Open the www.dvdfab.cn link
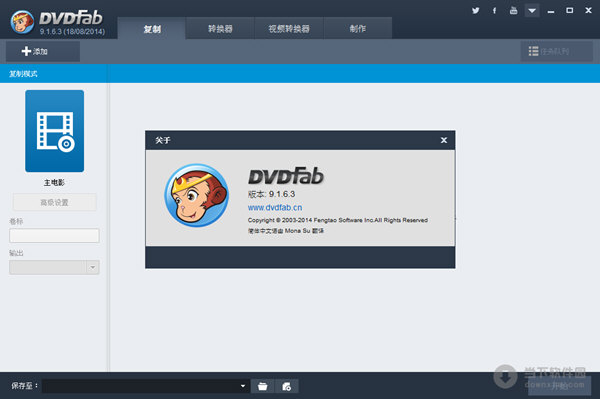This screenshot has height=399, width=600. [275, 208]
